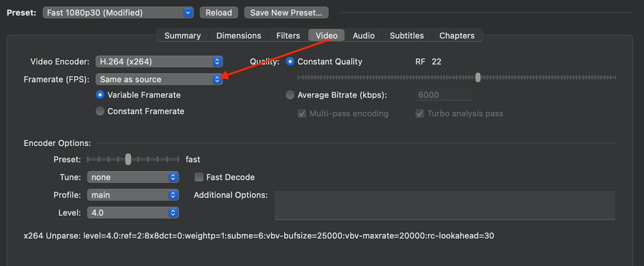This screenshot has width=644, height=266.
Task: Click the encoder Preset speed slider
Action: pos(128,159)
